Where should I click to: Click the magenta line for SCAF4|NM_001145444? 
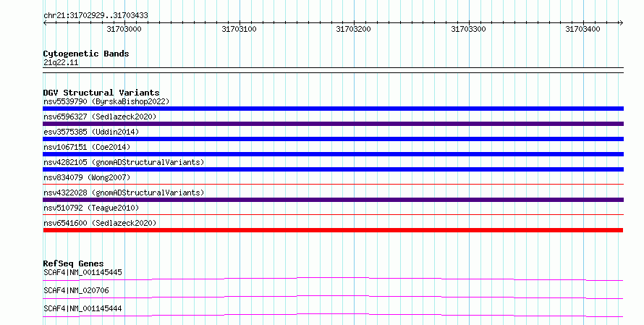point(333,315)
